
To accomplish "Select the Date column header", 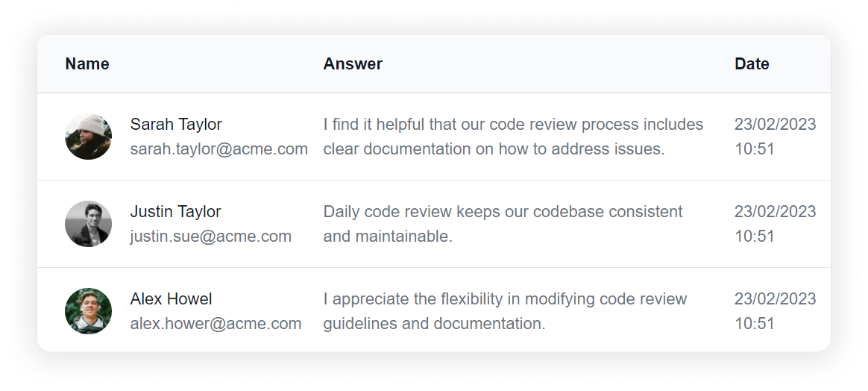I will [x=752, y=63].
